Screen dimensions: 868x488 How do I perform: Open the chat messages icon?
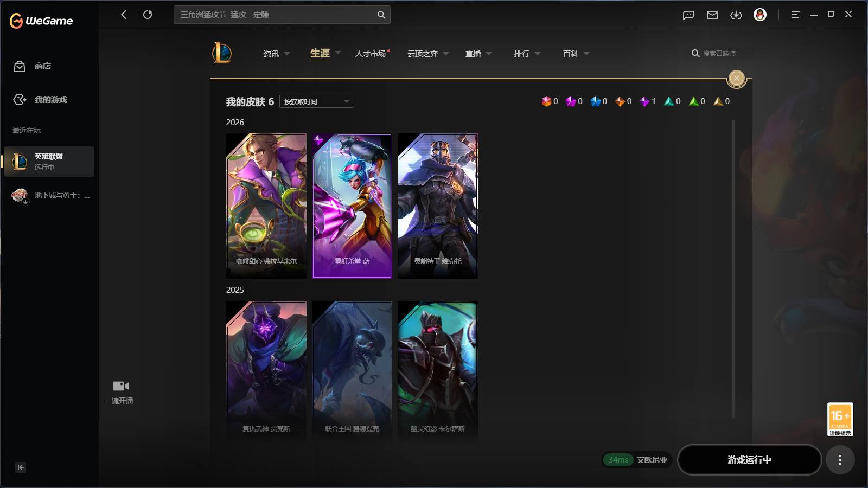pos(688,15)
